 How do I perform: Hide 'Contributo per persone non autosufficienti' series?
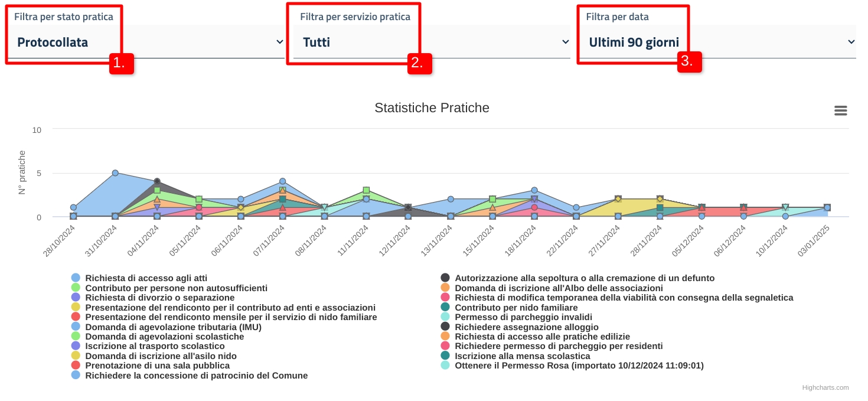point(176,288)
